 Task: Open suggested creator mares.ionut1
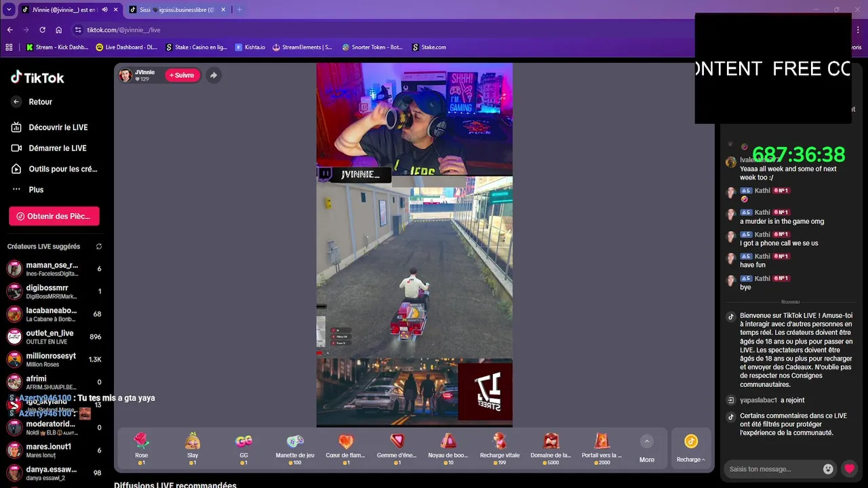(x=53, y=451)
